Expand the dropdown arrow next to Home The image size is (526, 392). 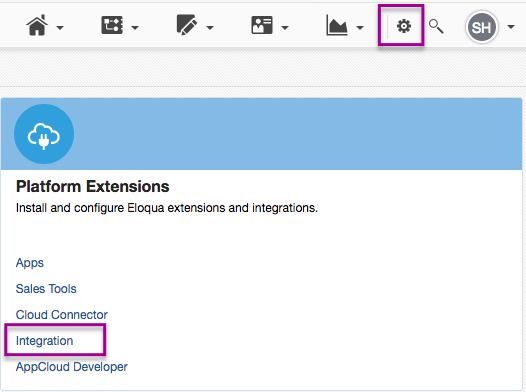tap(60, 28)
